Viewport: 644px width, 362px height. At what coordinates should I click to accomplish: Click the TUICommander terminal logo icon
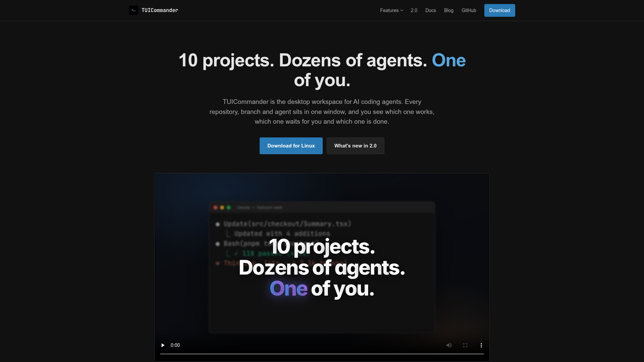(x=133, y=10)
